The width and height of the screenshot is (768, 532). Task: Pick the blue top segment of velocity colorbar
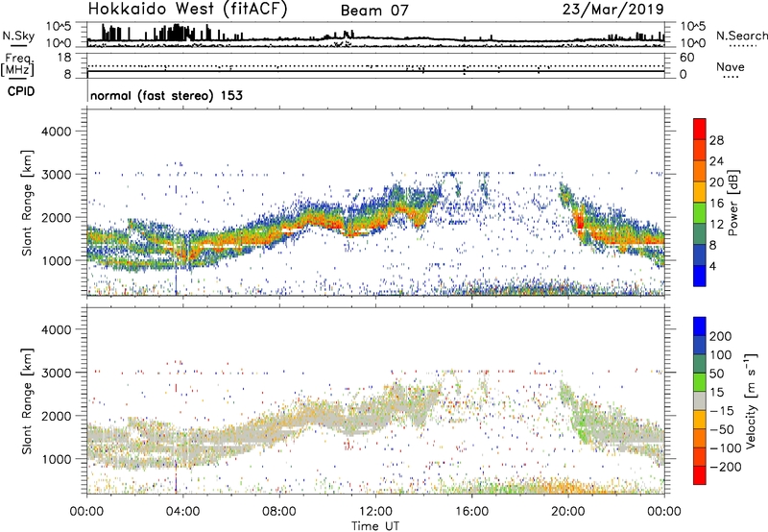click(x=700, y=326)
